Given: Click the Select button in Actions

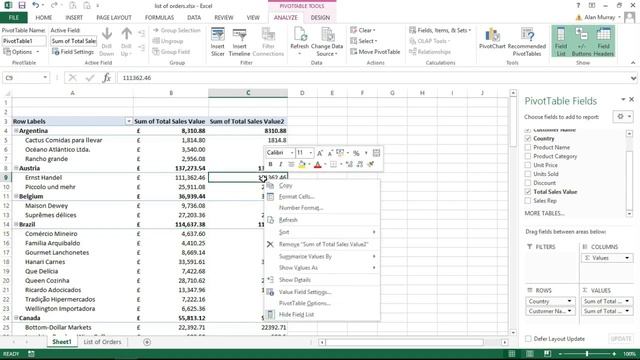Looking at the screenshot, I should point(364,41).
